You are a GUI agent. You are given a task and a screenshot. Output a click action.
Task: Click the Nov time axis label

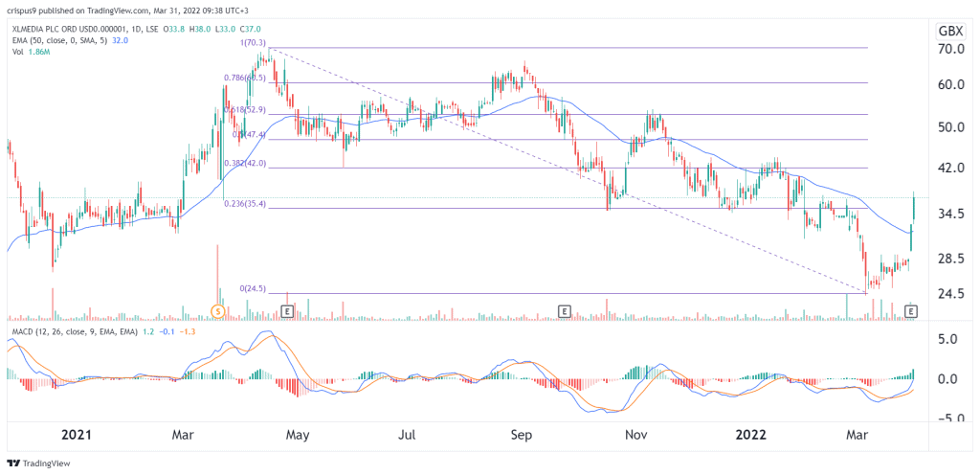coord(636,435)
